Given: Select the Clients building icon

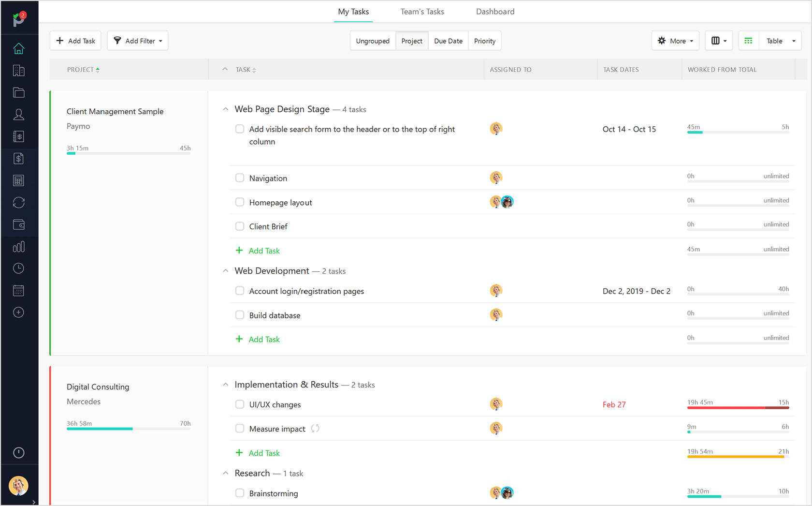Looking at the screenshot, I should (x=18, y=71).
